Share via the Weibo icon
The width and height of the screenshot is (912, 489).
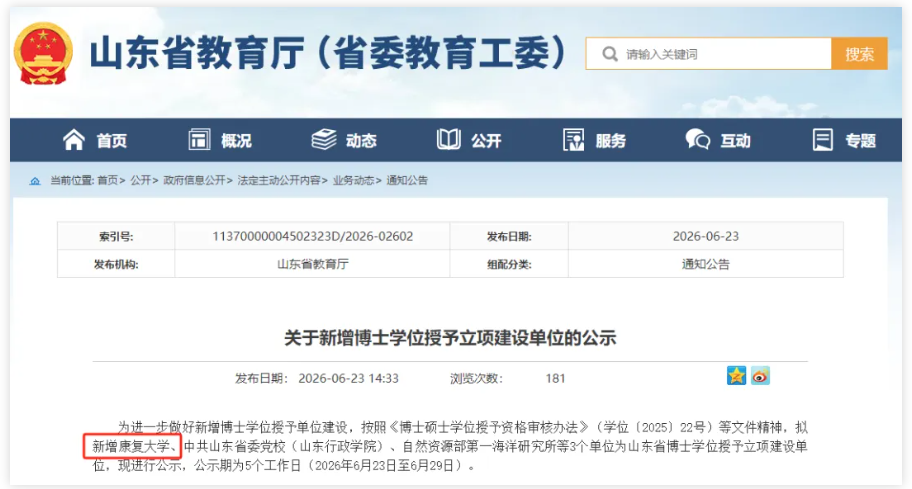[x=760, y=376]
